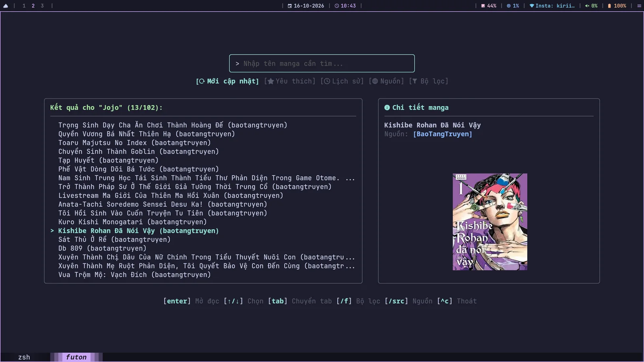Viewport: 644px width, 362px height.
Task: Switch to the zsh terminal tab
Action: point(24,357)
